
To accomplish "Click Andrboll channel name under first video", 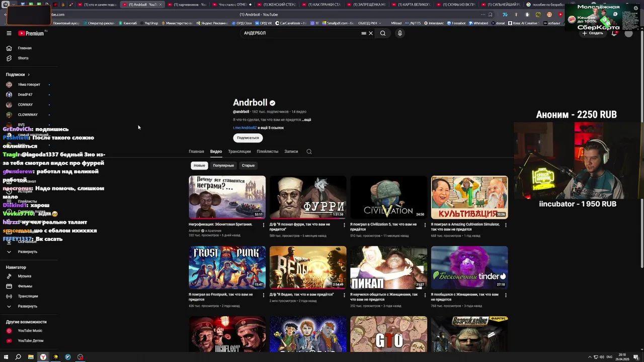I will pos(194,231).
